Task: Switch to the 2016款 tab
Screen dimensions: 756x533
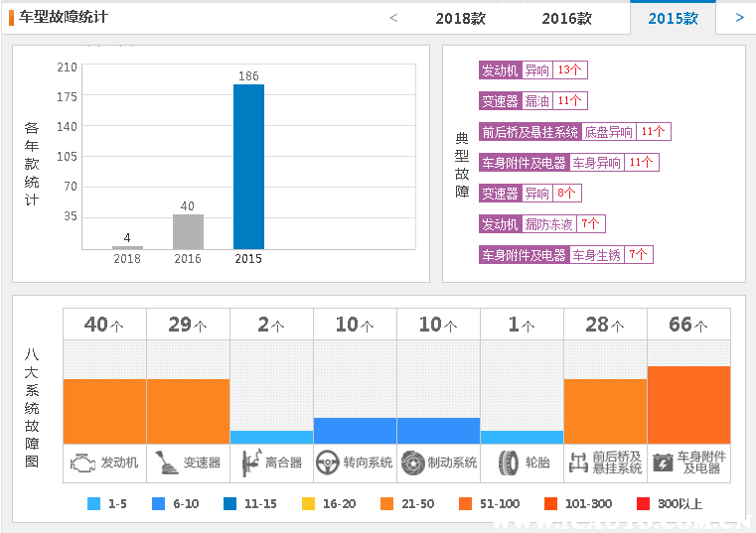Action: click(566, 18)
